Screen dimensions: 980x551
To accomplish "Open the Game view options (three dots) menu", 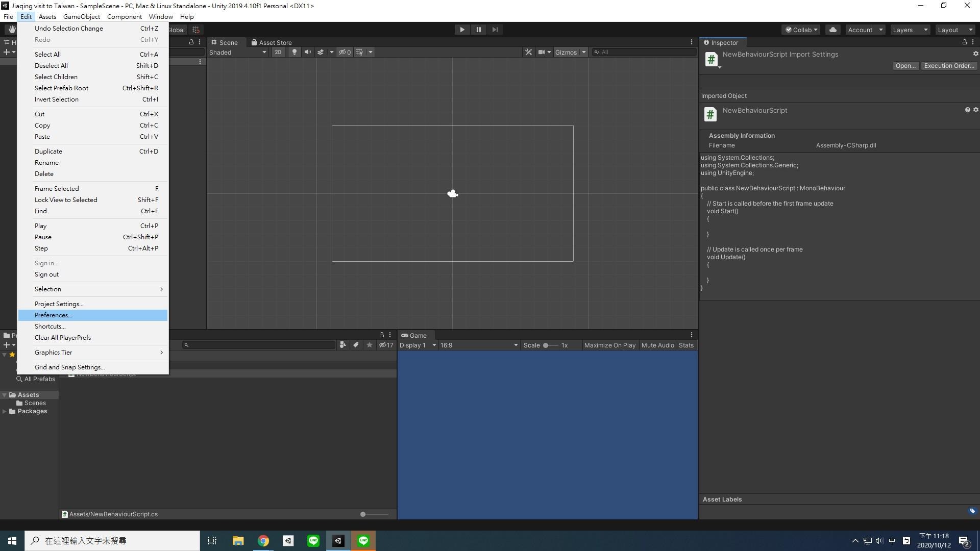I will [692, 335].
